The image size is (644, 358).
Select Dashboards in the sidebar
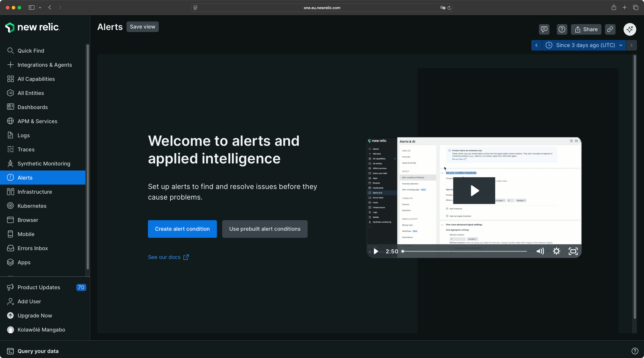[33, 107]
